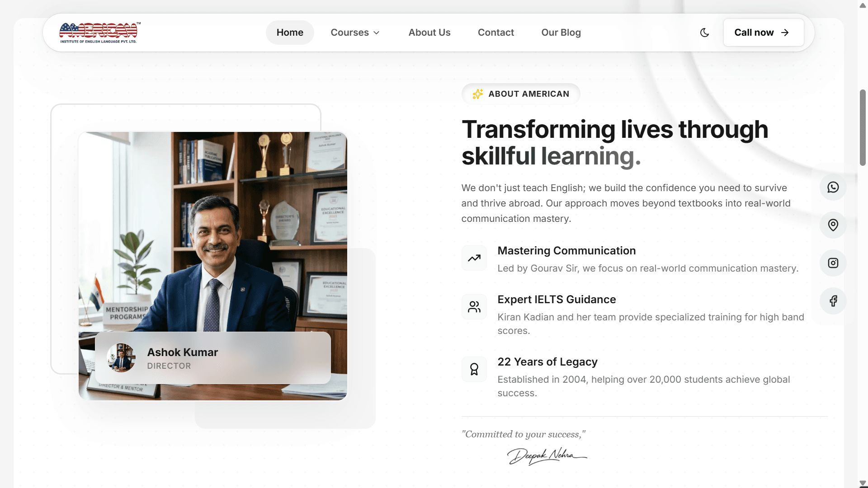Image resolution: width=868 pixels, height=488 pixels.
Task: Click the Call now button text
Action: point(754,33)
